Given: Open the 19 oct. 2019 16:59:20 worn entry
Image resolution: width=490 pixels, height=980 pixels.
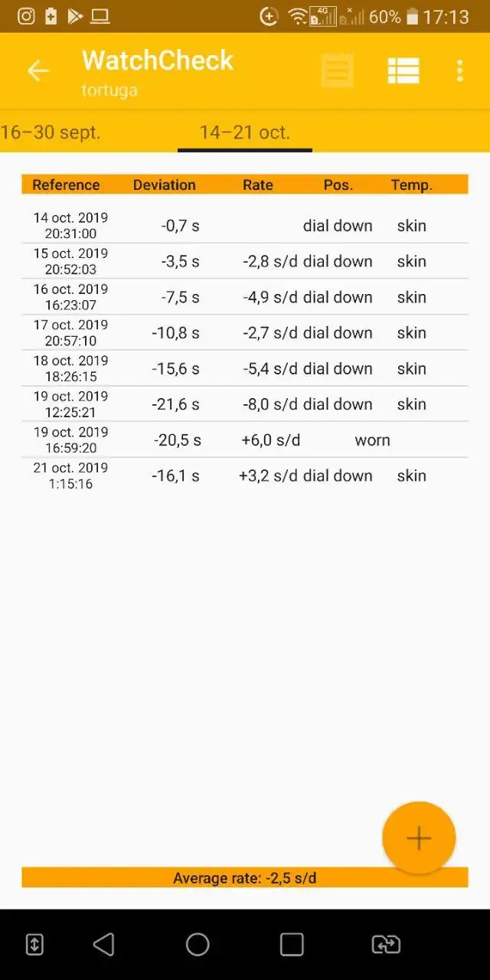Looking at the screenshot, I should 245,439.
